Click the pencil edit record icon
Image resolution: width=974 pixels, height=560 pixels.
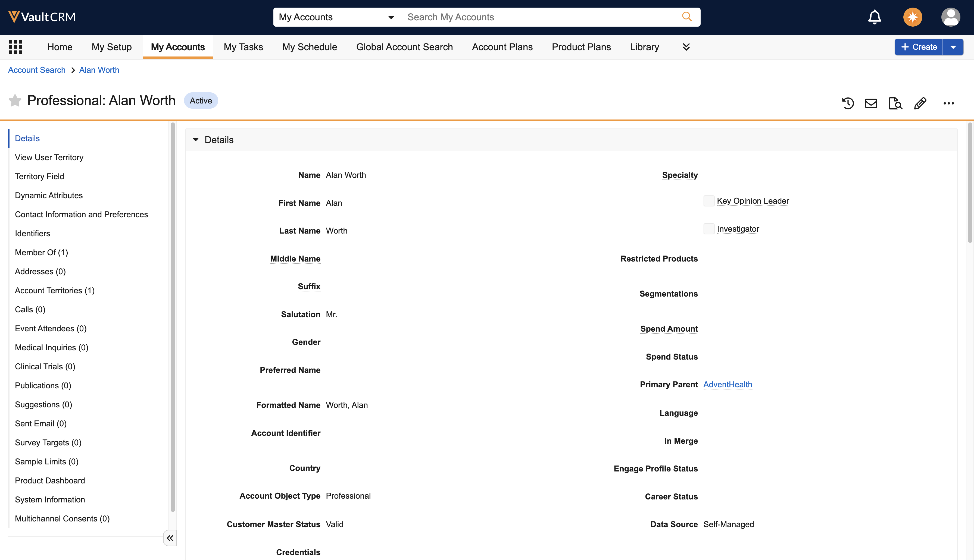(920, 103)
